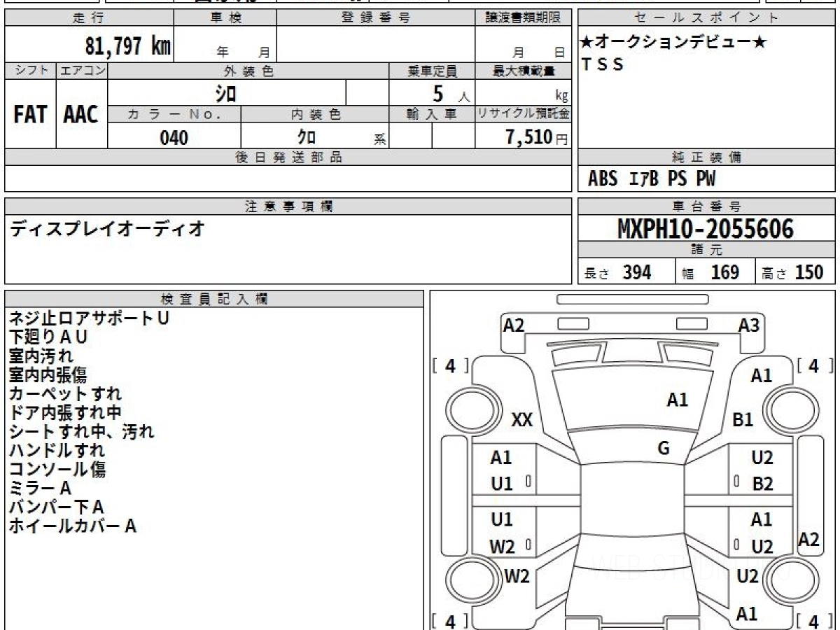Viewport: 840px width, 630px height.
Task: Click the 乗車定員 header
Action: pos(432,71)
